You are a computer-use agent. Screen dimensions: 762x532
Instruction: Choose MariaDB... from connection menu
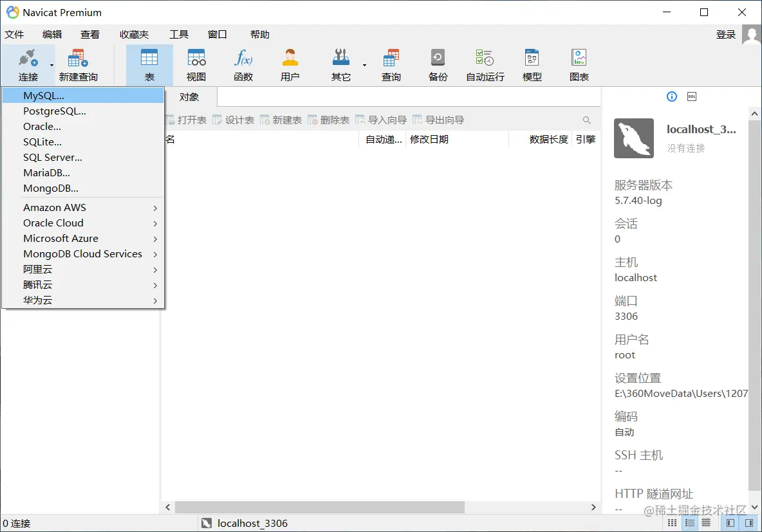83,173
